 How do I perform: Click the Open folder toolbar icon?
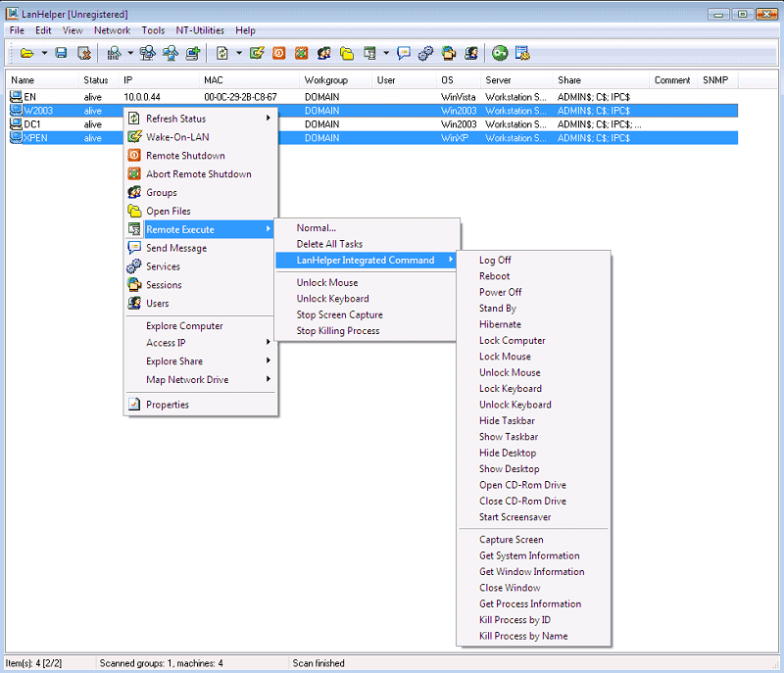click(27, 53)
